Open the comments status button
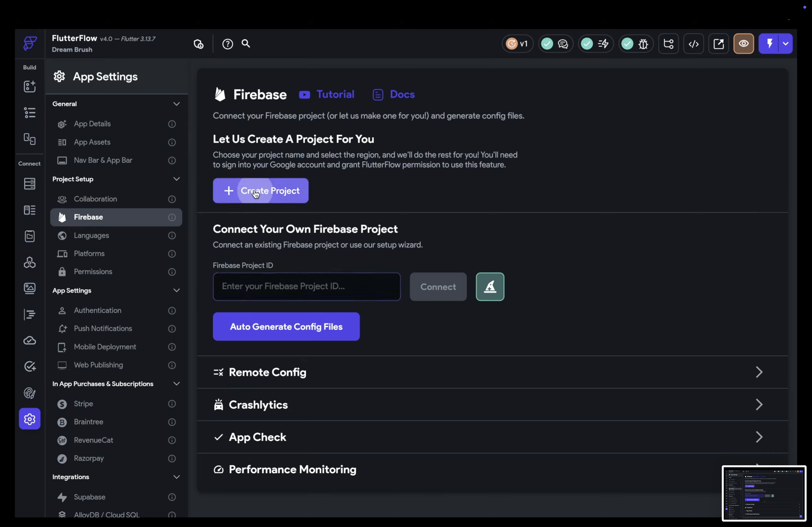The height and width of the screenshot is (527, 812). tap(556, 44)
